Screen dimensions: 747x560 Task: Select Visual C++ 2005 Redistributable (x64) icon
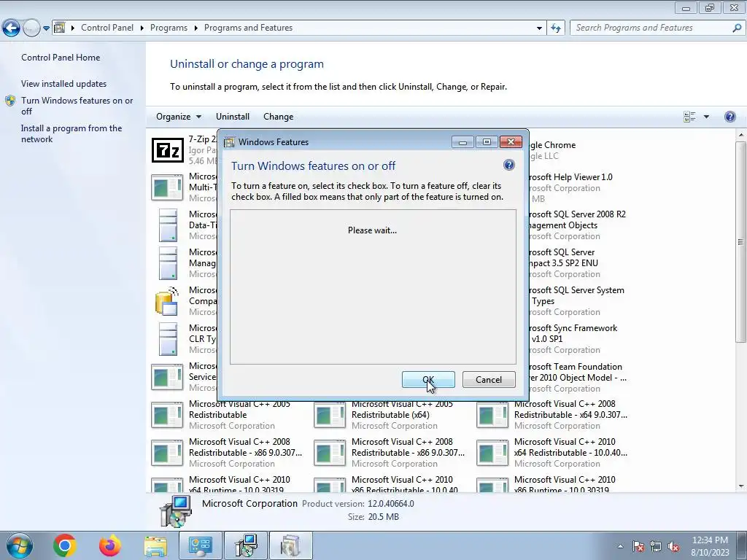(330, 415)
